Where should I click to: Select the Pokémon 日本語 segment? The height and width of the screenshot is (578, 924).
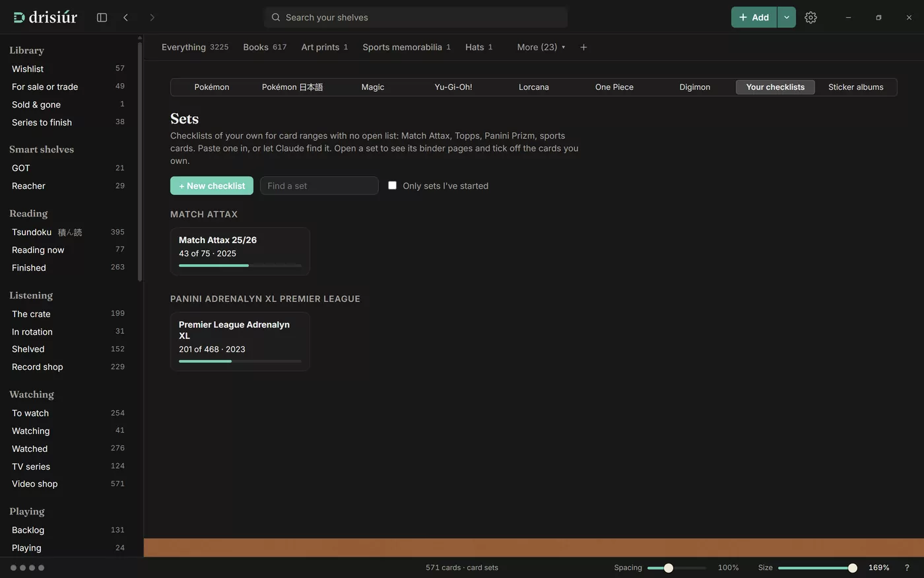292,87
